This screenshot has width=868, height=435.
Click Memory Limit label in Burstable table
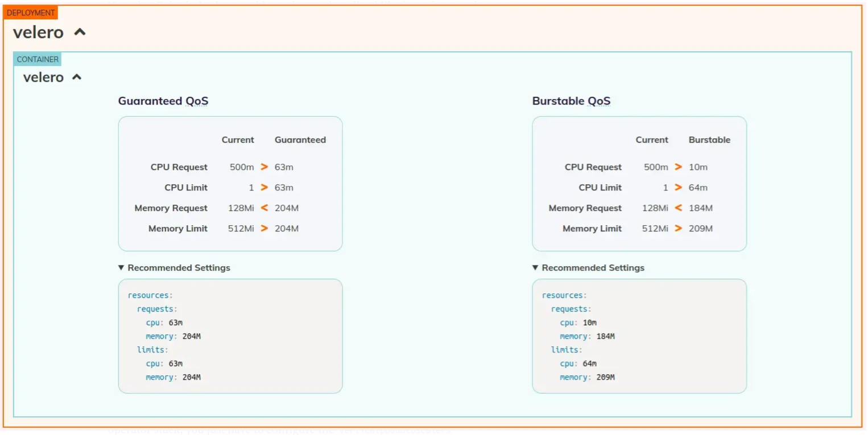point(592,229)
